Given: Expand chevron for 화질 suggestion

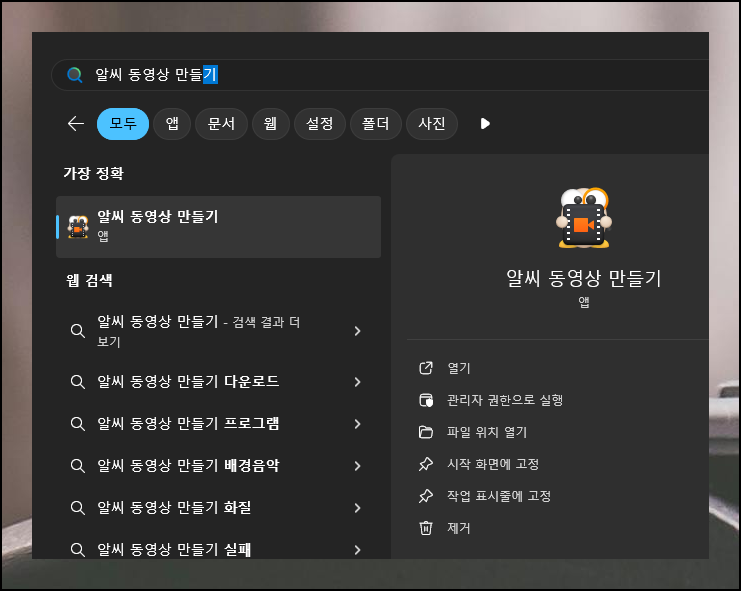Looking at the screenshot, I should point(358,508).
